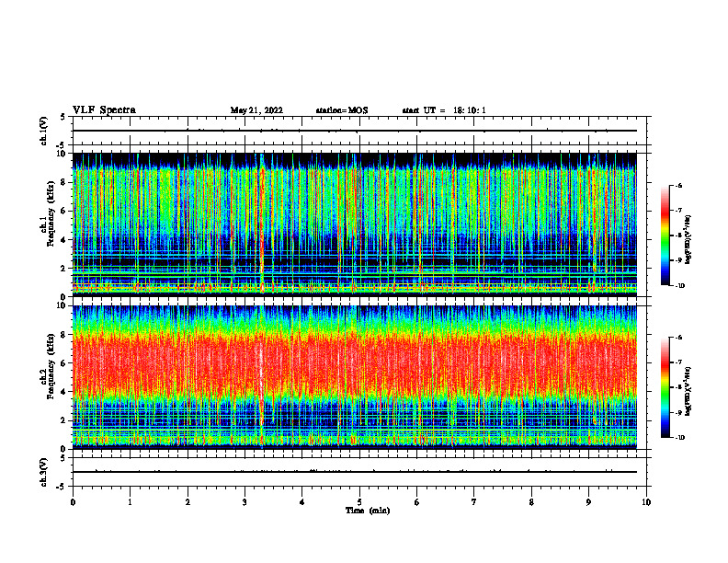Screen dimensions: 728x563
Task: Click the "station=MOS" header label
Action: pos(342,110)
